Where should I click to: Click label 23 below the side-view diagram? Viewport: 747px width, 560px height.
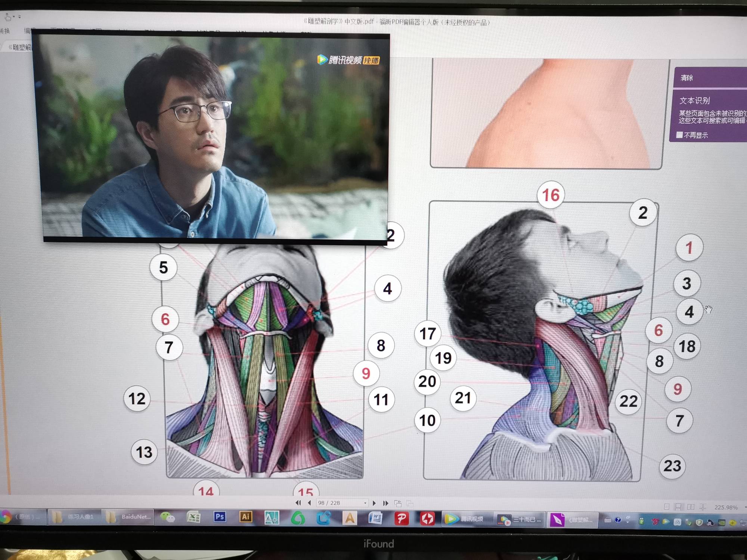tap(672, 466)
